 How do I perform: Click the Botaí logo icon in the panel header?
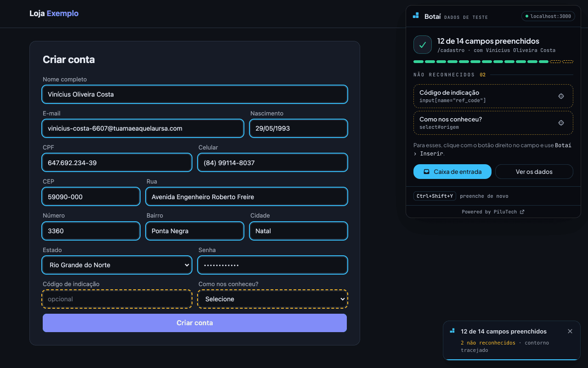(416, 16)
